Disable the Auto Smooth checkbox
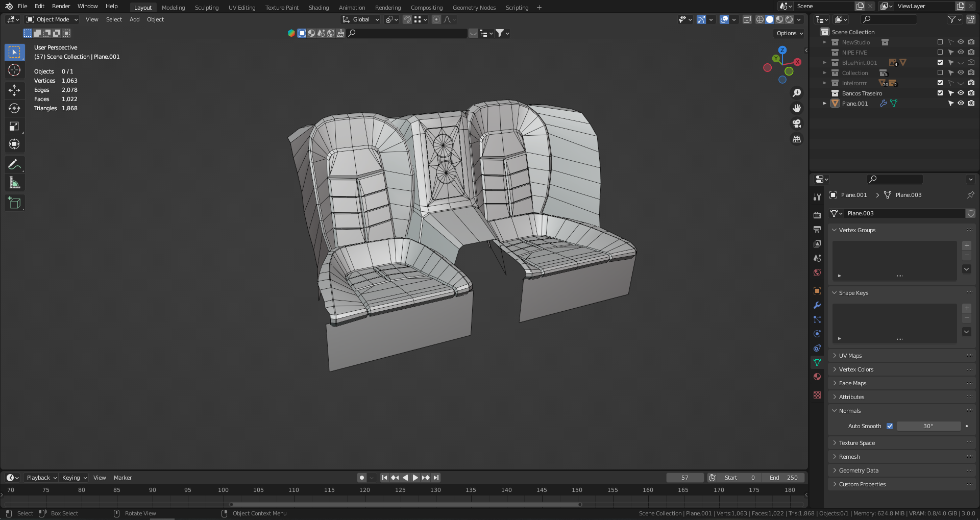 [x=890, y=426]
